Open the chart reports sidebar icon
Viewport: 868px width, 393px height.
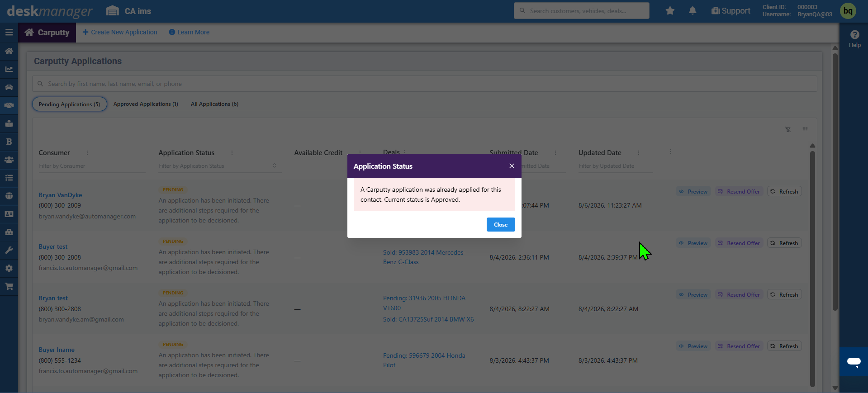[x=9, y=69]
